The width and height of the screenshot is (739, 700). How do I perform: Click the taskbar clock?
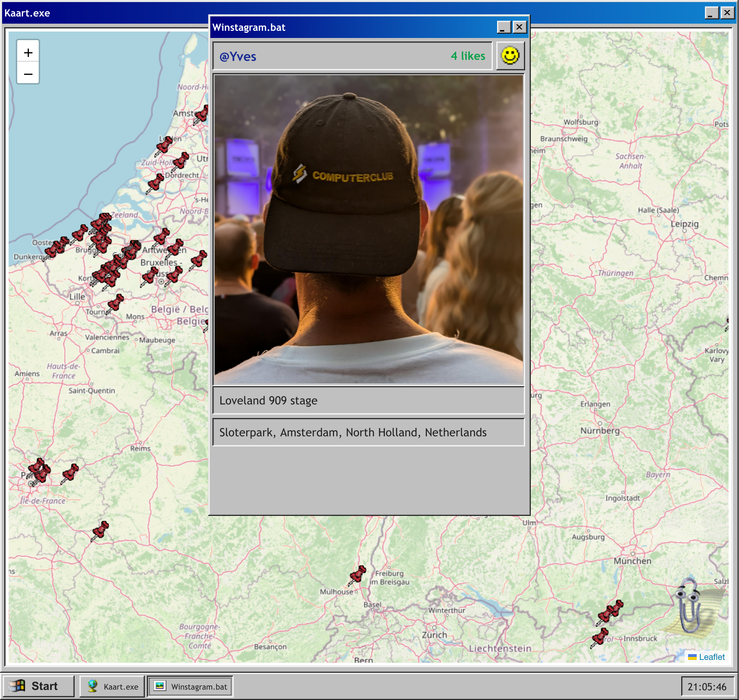(x=706, y=687)
